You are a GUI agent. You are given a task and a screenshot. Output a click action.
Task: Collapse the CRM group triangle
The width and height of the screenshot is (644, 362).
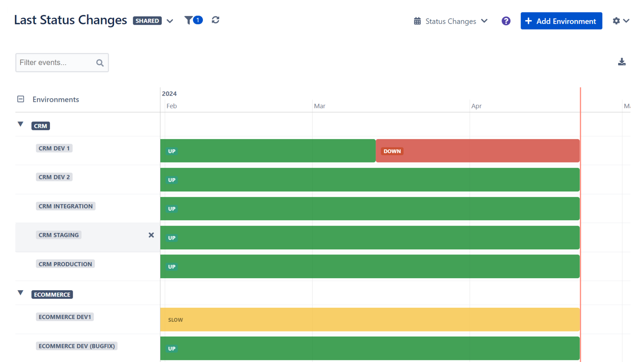pyautogui.click(x=20, y=124)
